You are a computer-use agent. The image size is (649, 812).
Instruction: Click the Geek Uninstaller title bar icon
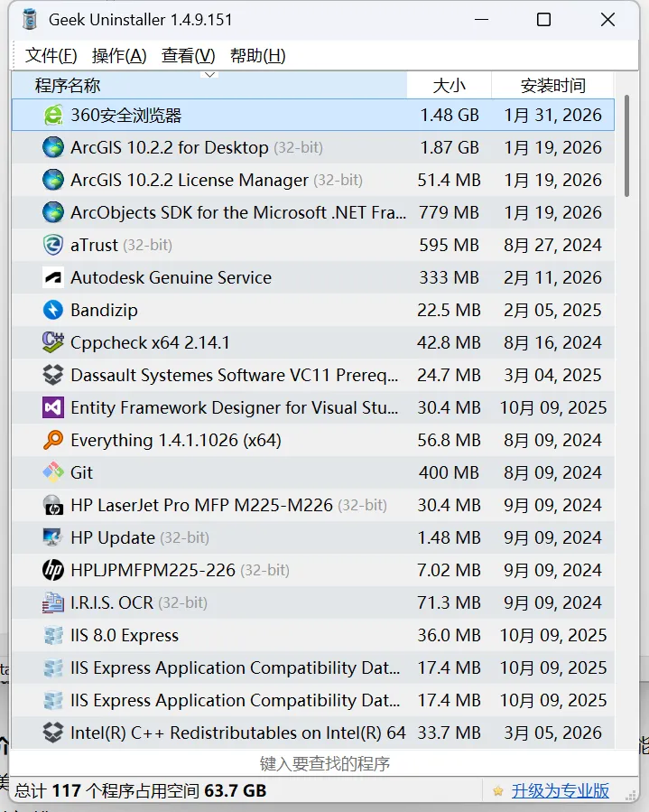[x=30, y=19]
